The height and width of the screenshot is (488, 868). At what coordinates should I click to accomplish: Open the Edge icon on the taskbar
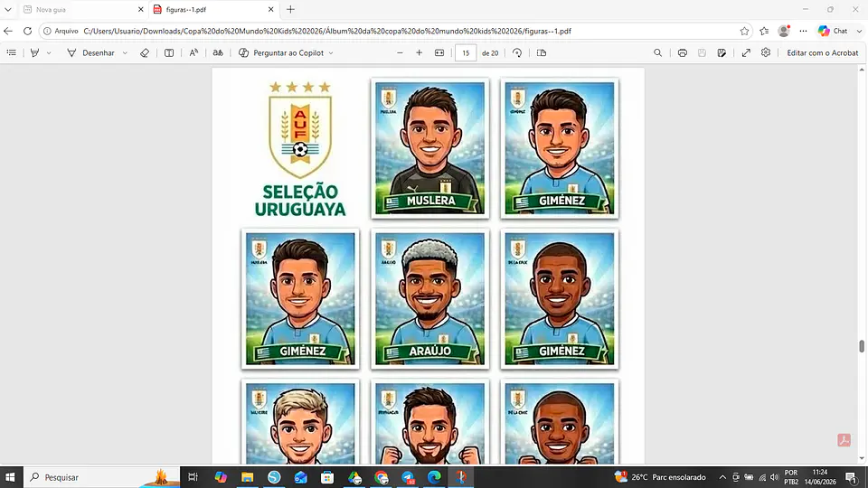pyautogui.click(x=435, y=477)
